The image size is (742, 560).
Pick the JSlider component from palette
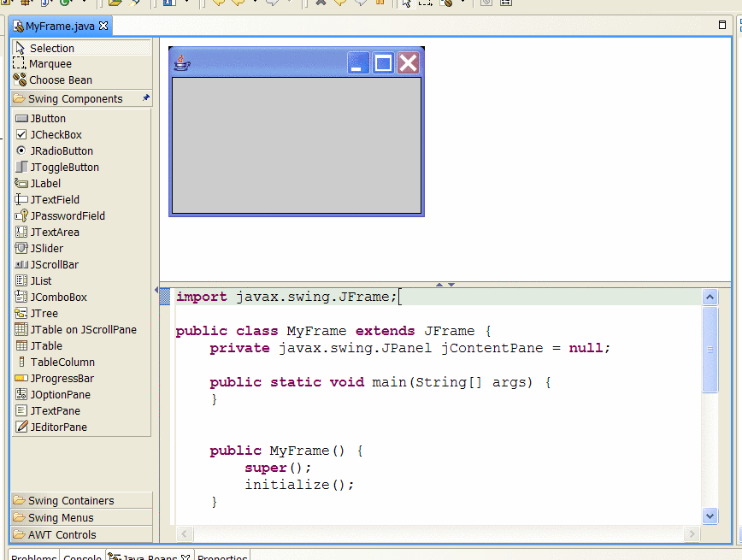46,249
